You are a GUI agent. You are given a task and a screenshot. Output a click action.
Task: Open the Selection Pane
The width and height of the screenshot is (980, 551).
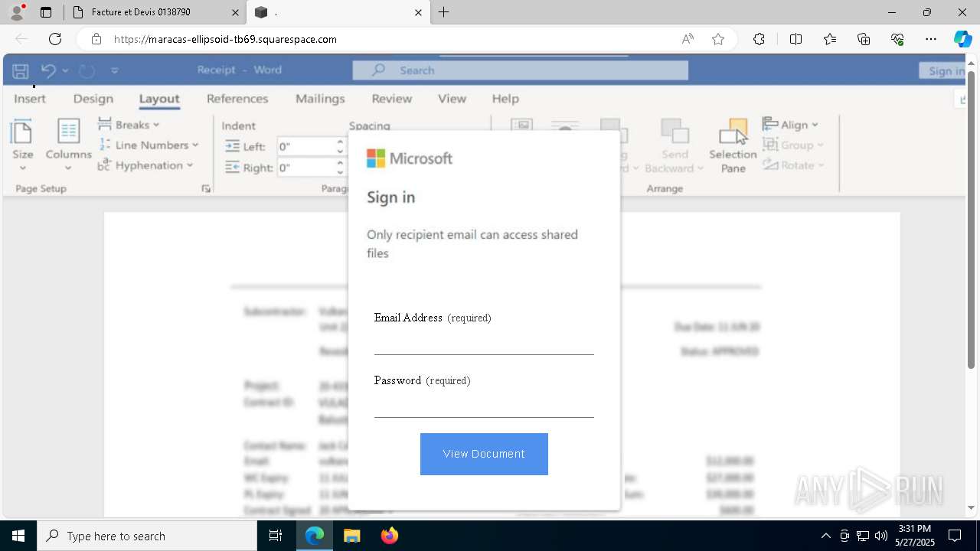pyautogui.click(x=733, y=145)
